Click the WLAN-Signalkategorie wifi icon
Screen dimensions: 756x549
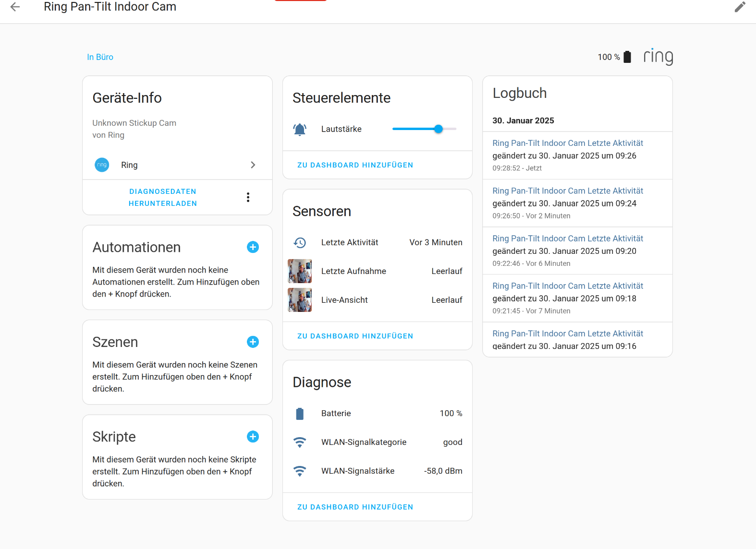300,442
